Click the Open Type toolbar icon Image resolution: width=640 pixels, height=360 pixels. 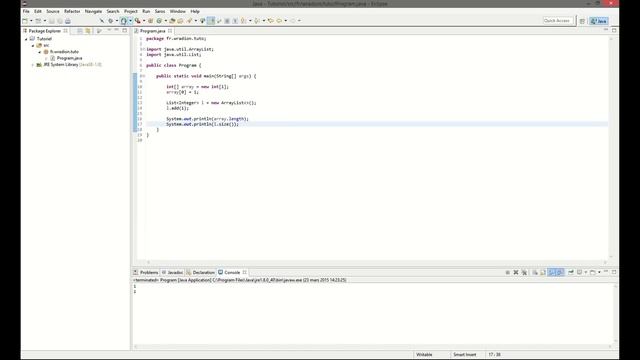pyautogui.click(x=172, y=21)
